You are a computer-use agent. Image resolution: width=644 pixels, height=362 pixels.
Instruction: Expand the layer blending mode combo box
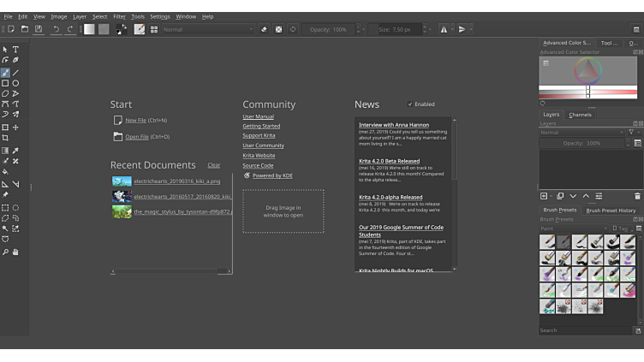click(x=581, y=133)
